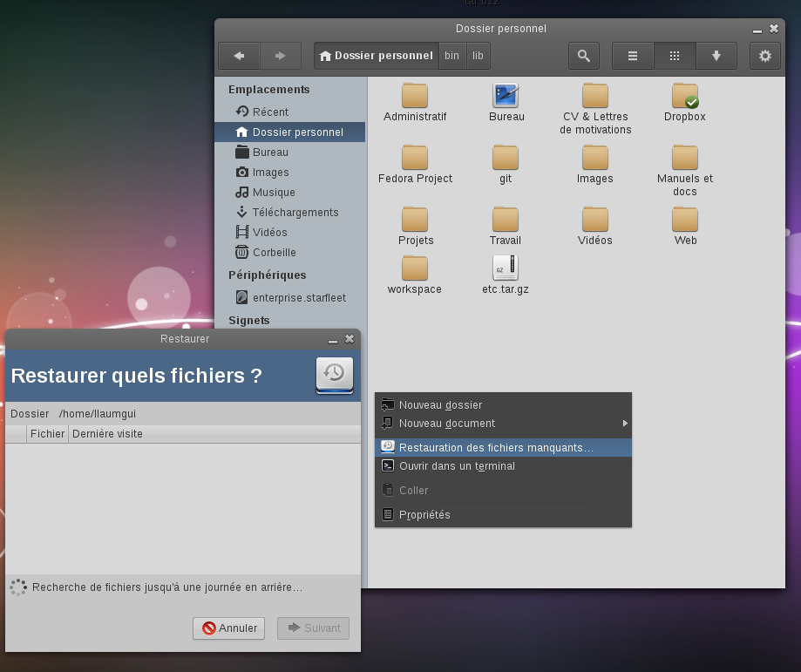Click the Suivant button
This screenshot has width=801, height=672.
tap(313, 628)
